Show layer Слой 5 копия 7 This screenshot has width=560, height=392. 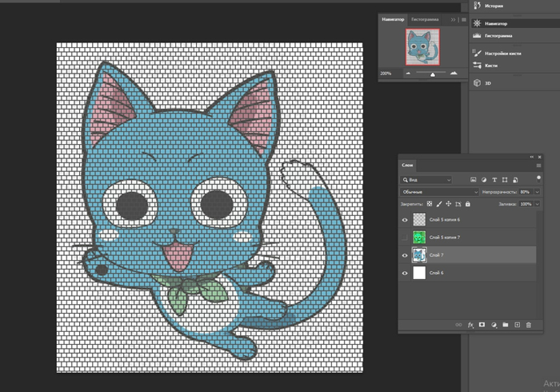[x=405, y=237]
